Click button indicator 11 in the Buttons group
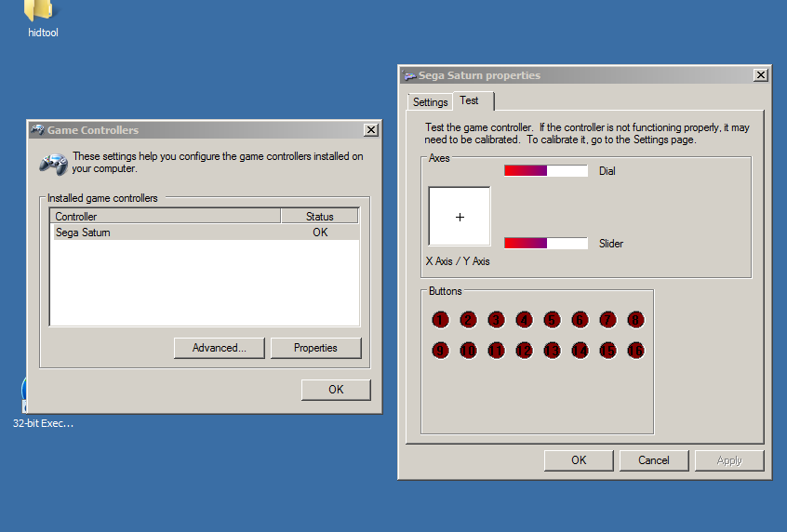Screen dimensions: 787x532 click(x=496, y=351)
